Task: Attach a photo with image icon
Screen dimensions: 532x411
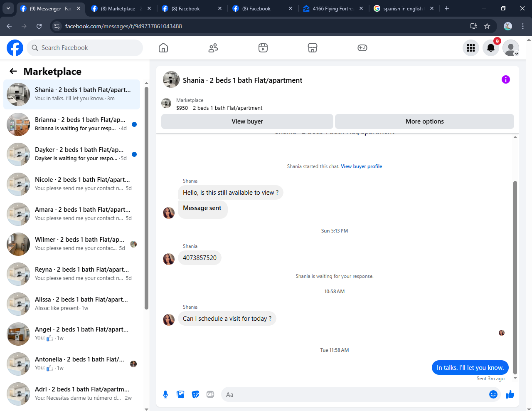Action: click(180, 394)
